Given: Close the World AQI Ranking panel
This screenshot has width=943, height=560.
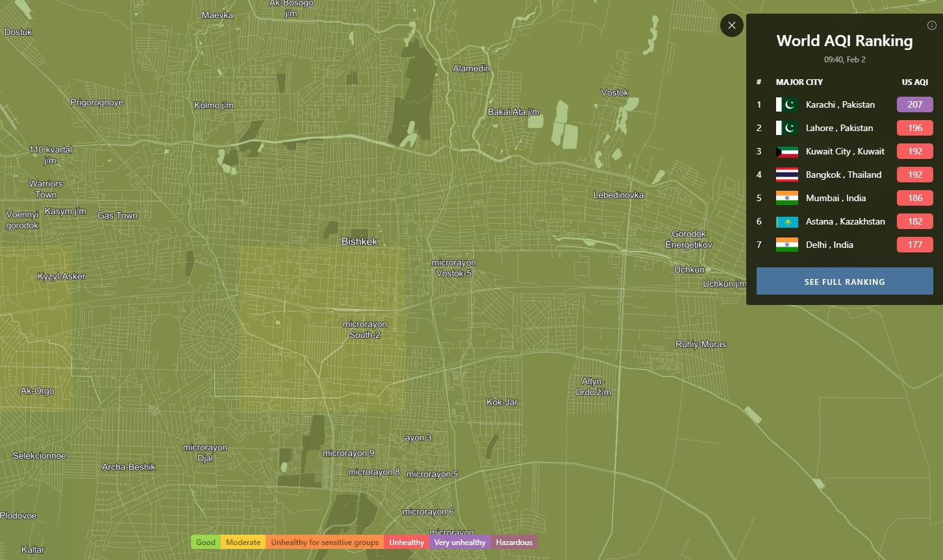Looking at the screenshot, I should (731, 25).
